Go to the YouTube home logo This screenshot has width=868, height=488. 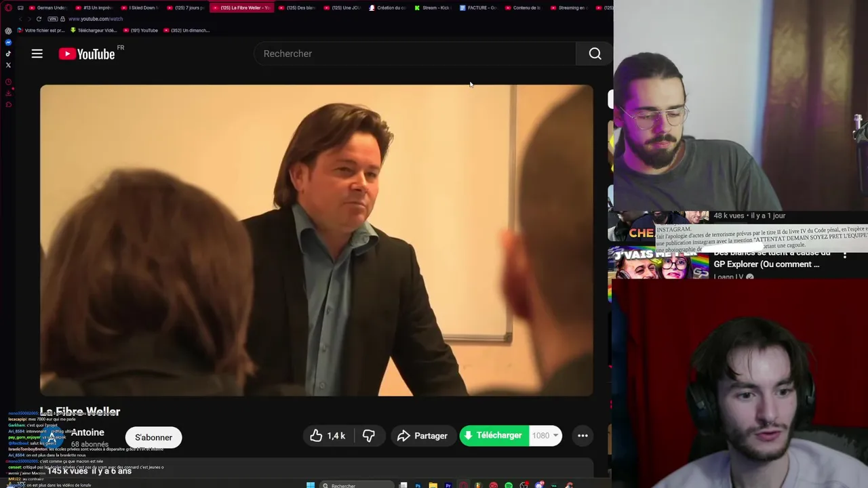[87, 54]
